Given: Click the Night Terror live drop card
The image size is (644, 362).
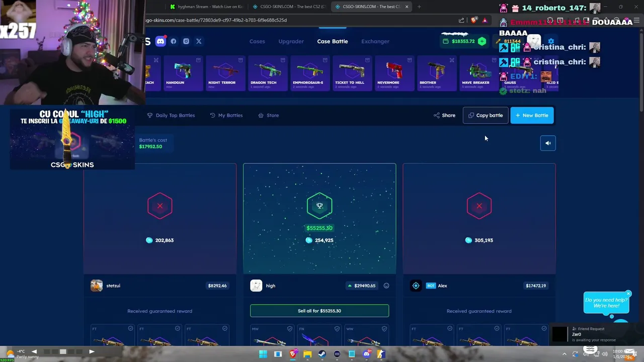Looking at the screenshot, I should tap(224, 73).
